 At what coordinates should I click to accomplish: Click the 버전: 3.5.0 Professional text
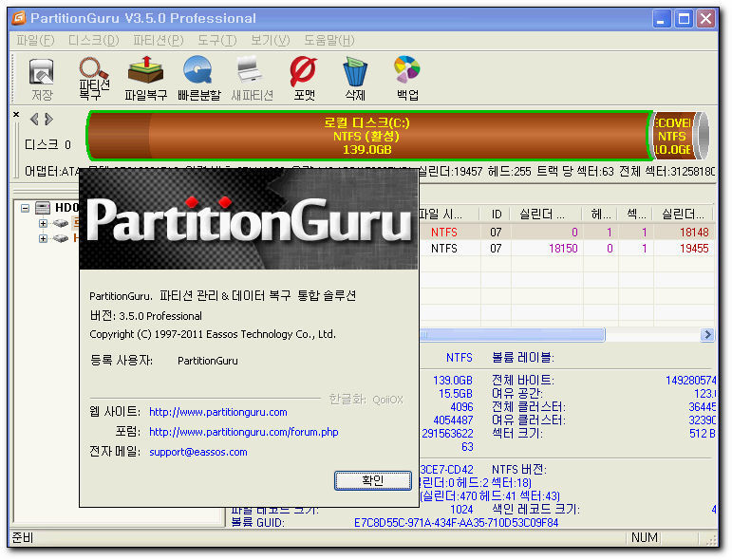(145, 316)
